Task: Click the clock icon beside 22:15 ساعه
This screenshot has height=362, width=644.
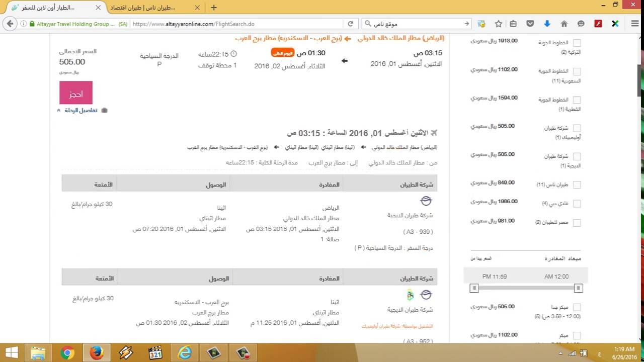Action: tap(233, 54)
